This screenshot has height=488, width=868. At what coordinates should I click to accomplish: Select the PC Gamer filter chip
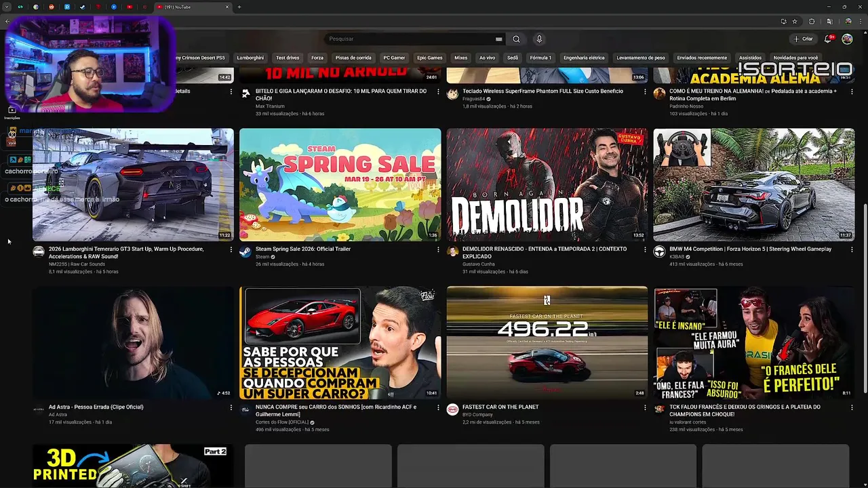[394, 58]
